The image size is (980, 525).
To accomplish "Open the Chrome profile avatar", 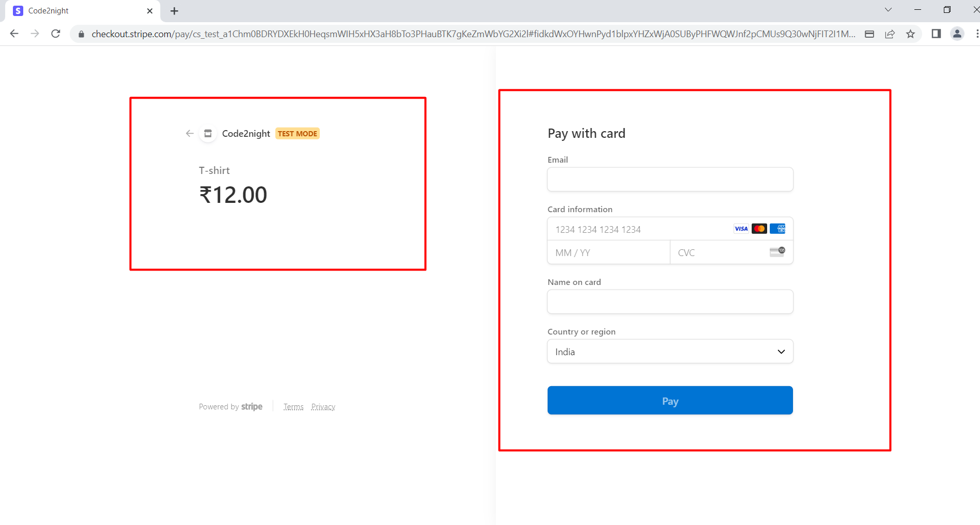I will point(957,34).
